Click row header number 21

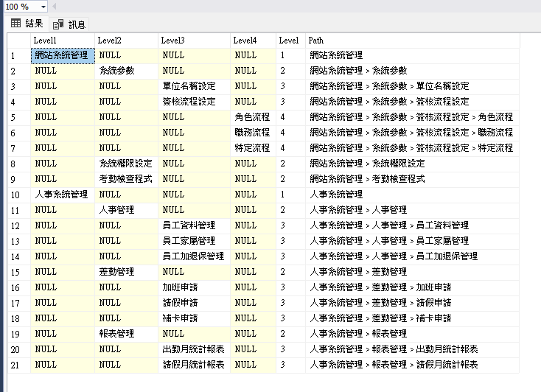tap(19, 365)
